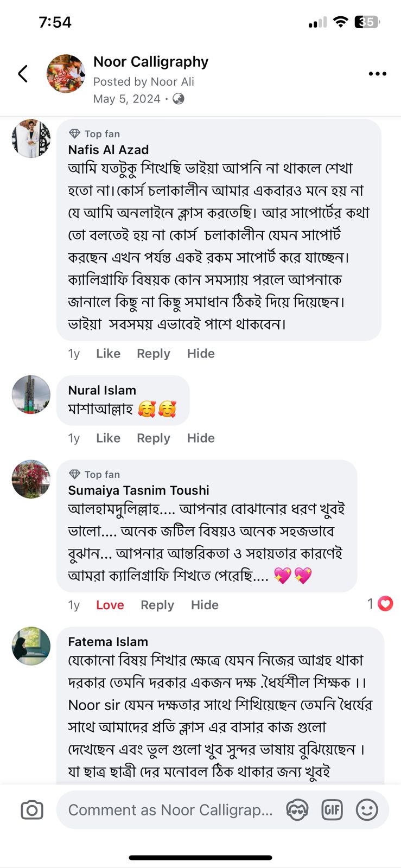Open the GIF picker icon

[x=332, y=810]
